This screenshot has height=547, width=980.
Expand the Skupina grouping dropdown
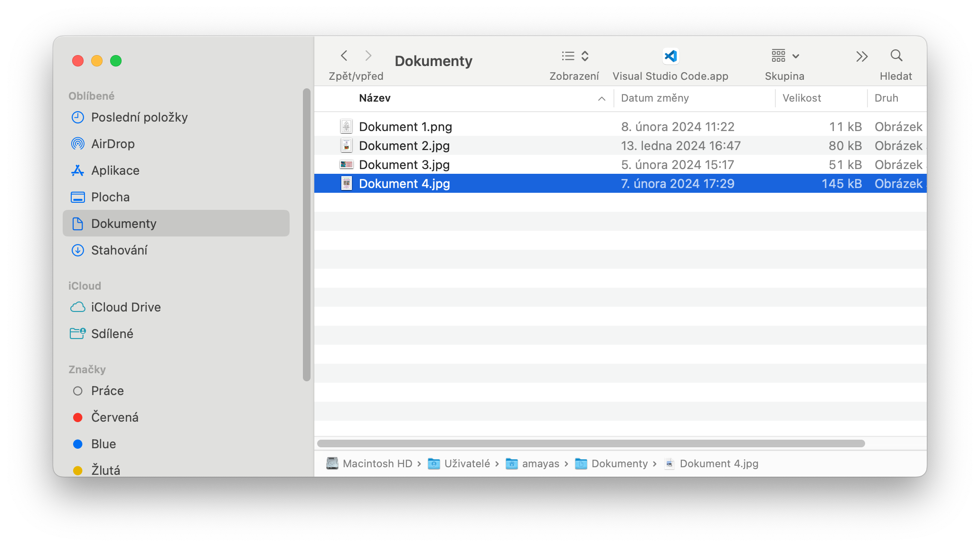point(785,57)
